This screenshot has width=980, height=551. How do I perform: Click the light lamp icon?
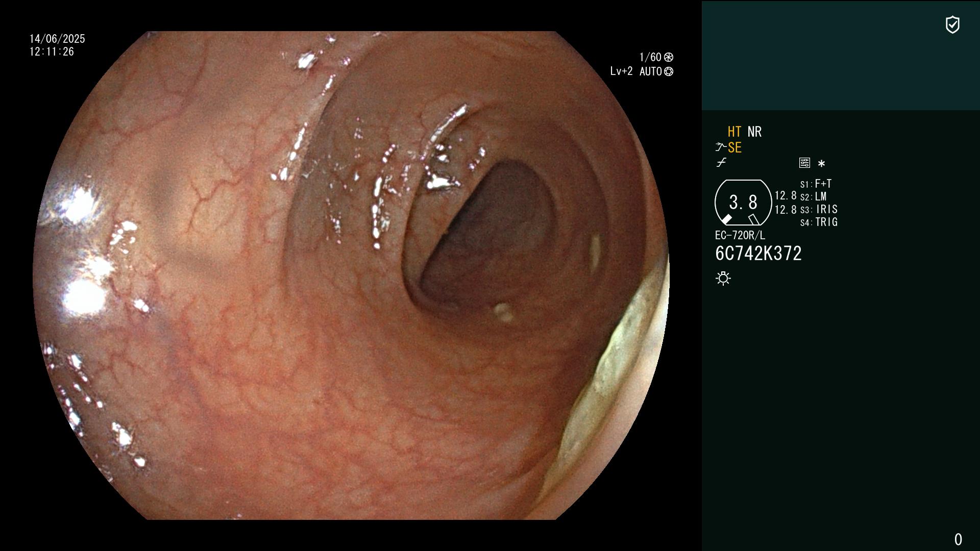click(x=723, y=278)
